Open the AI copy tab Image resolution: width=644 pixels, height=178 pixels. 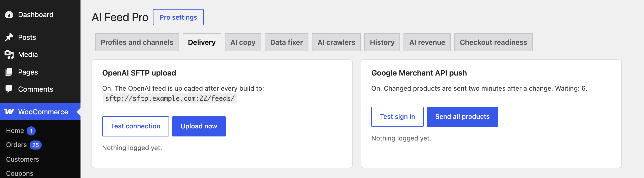[x=243, y=42]
